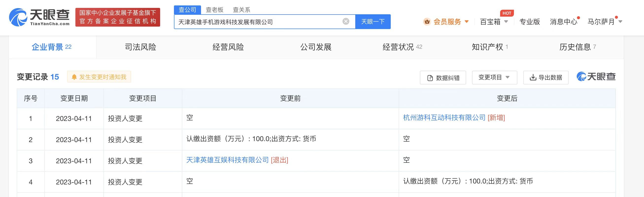Image resolution: width=644 pixels, height=197 pixels.
Task: Open the 变更项目 filter dropdown
Action: pos(494,78)
